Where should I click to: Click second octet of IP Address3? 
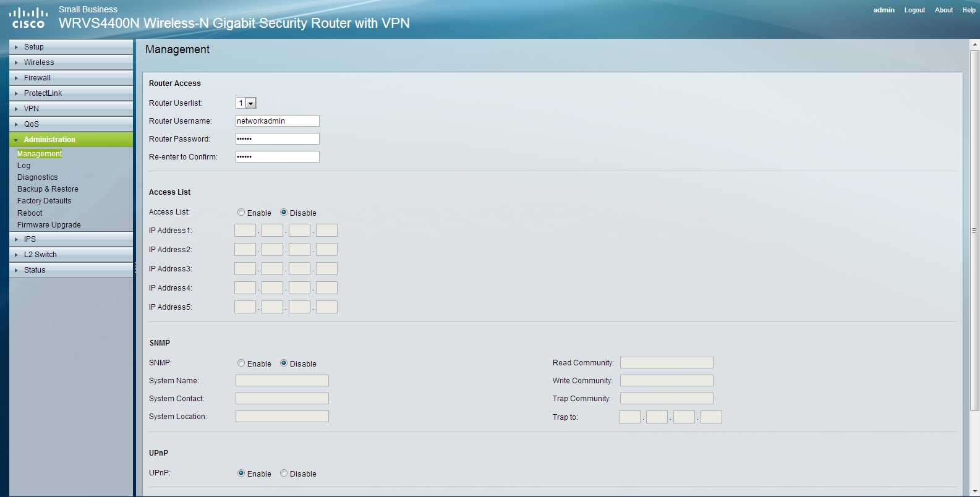pos(272,269)
